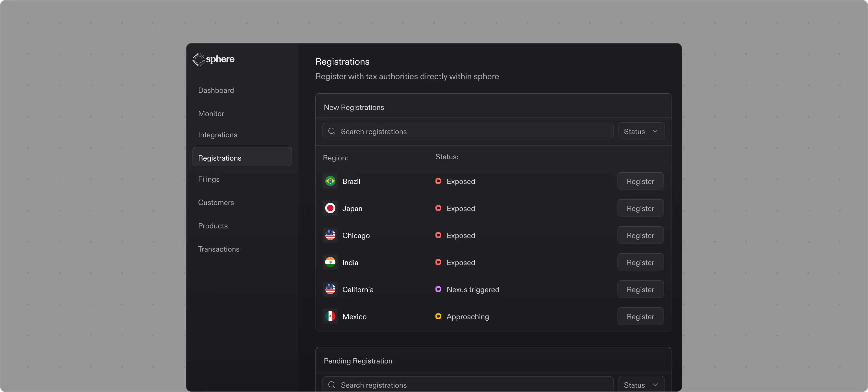Click the search magnifier in New Registrations

pos(332,131)
